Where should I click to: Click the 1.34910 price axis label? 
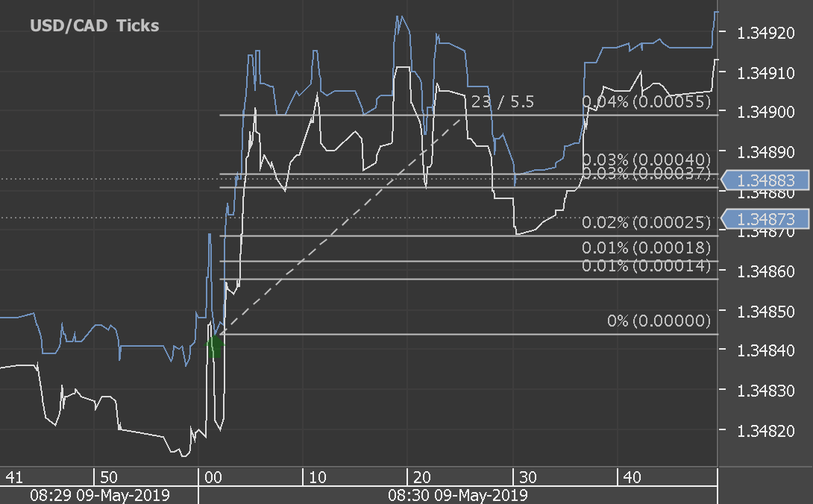[766, 73]
